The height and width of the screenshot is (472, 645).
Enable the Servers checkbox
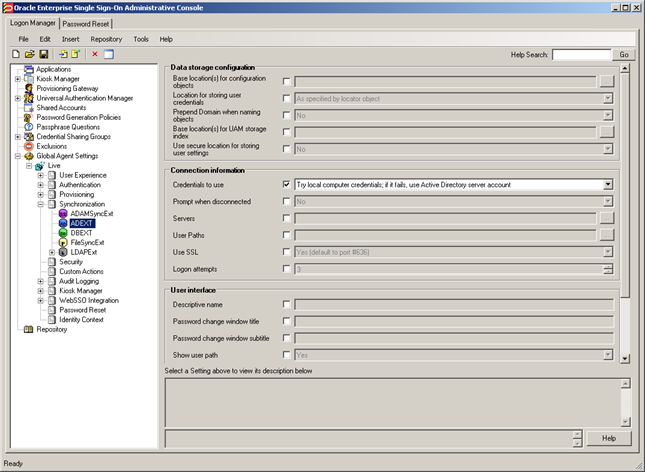coord(287,218)
